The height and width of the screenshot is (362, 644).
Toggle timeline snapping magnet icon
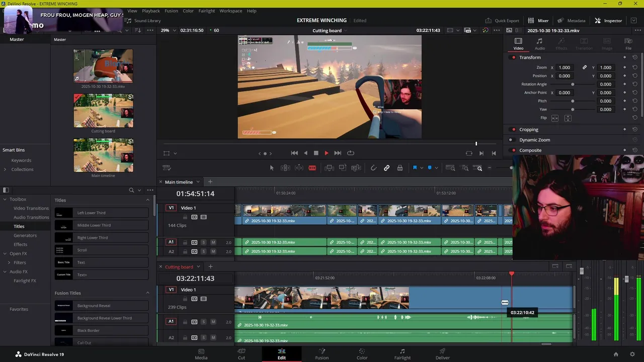pyautogui.click(x=373, y=168)
